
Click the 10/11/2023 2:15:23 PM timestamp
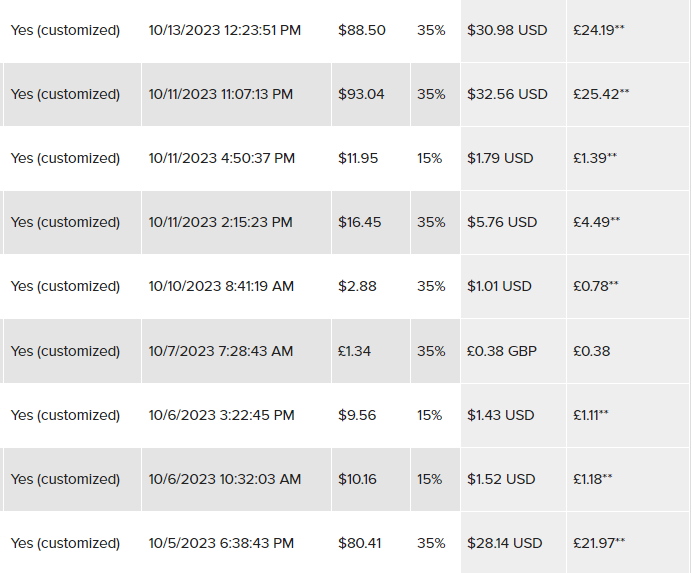(220, 222)
